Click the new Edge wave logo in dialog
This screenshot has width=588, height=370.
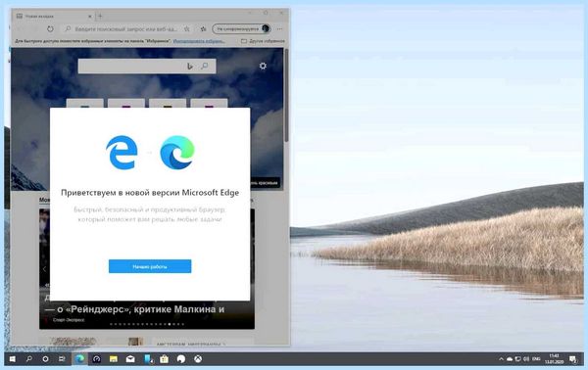[177, 153]
